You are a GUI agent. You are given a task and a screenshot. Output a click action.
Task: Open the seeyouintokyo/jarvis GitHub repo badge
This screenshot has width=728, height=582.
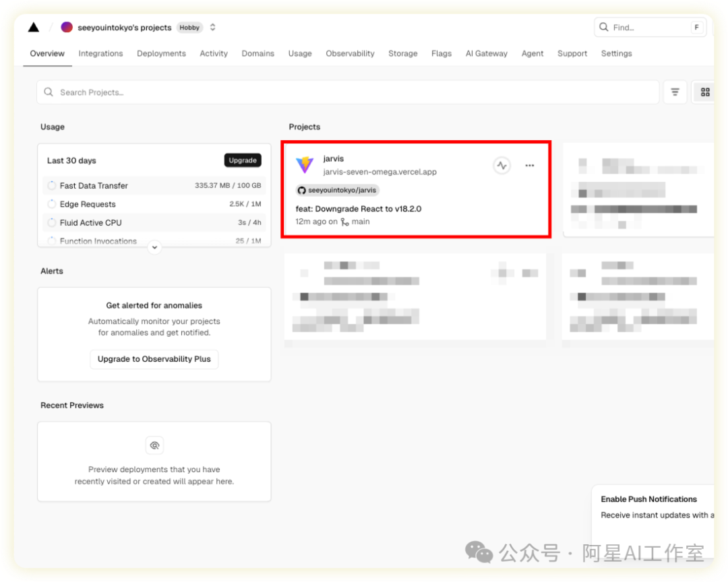point(338,190)
